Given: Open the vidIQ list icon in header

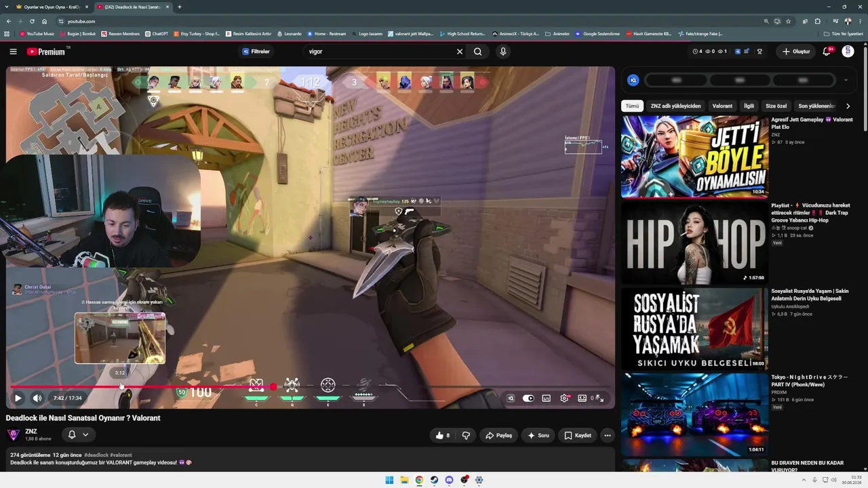Looking at the screenshot, I should pos(747,52).
